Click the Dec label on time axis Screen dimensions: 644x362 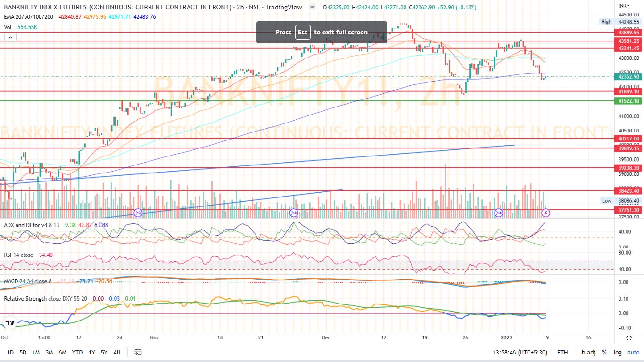(x=327, y=338)
